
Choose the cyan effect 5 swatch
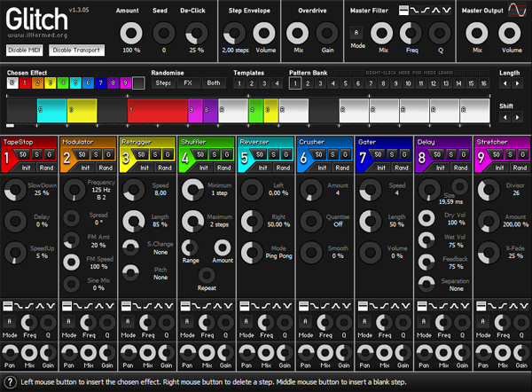pyautogui.click(x=75, y=83)
